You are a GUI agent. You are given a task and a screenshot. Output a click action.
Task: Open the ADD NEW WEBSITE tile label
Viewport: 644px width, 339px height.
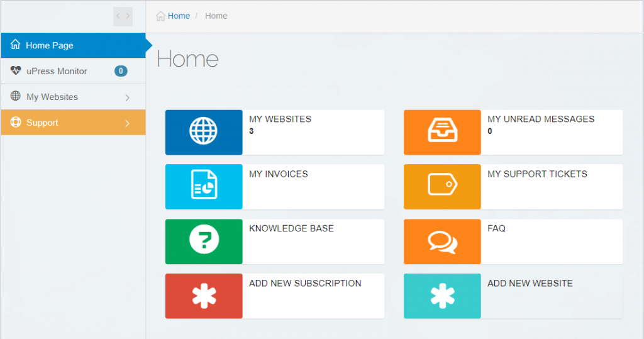[530, 284]
